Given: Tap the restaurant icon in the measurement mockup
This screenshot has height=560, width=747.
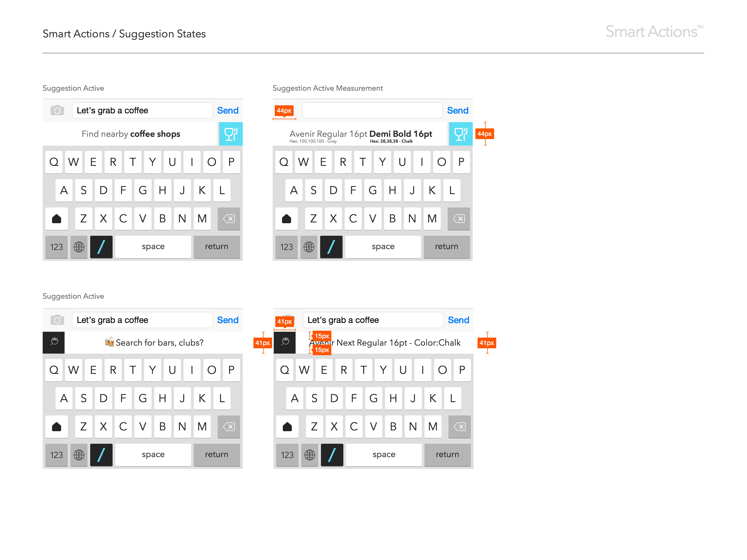Looking at the screenshot, I should (x=461, y=134).
